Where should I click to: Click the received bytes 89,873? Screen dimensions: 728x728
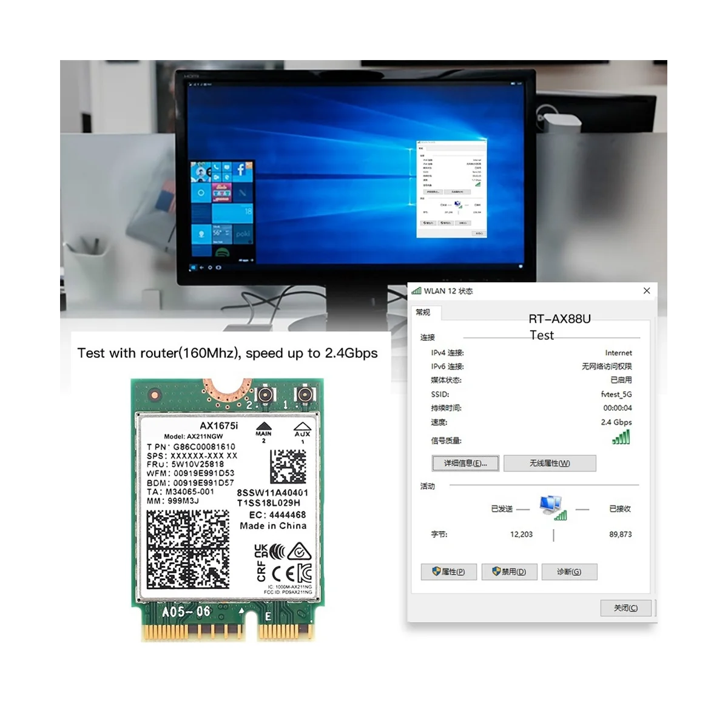tap(621, 534)
